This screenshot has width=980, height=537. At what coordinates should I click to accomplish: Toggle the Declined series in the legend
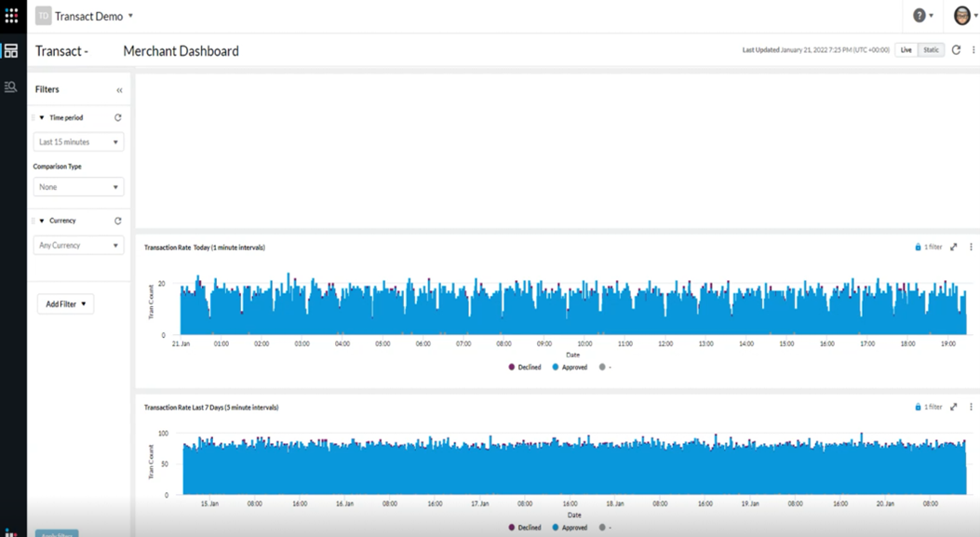tap(527, 367)
